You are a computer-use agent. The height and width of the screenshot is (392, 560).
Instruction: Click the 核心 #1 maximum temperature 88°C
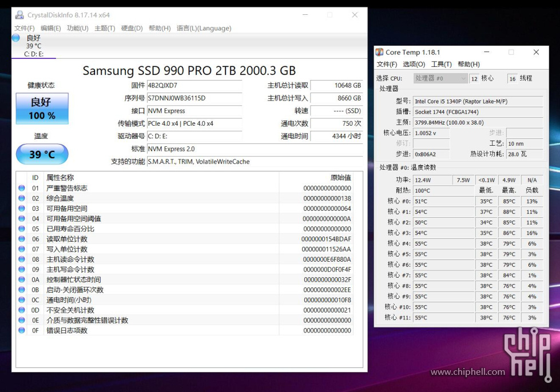[x=509, y=212]
